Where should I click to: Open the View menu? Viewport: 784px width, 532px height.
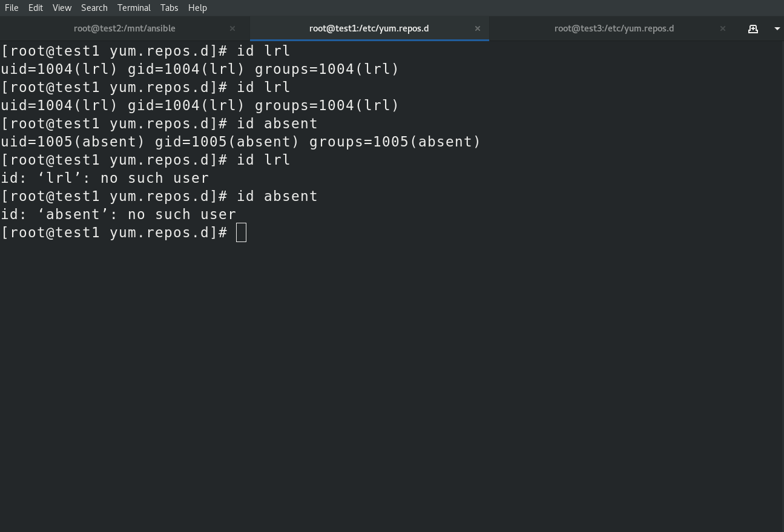62,8
